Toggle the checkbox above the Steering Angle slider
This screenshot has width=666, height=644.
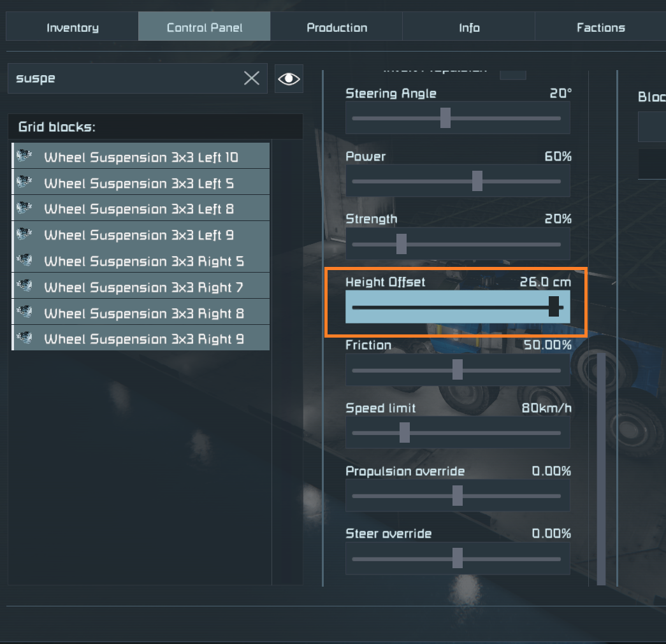click(512, 73)
